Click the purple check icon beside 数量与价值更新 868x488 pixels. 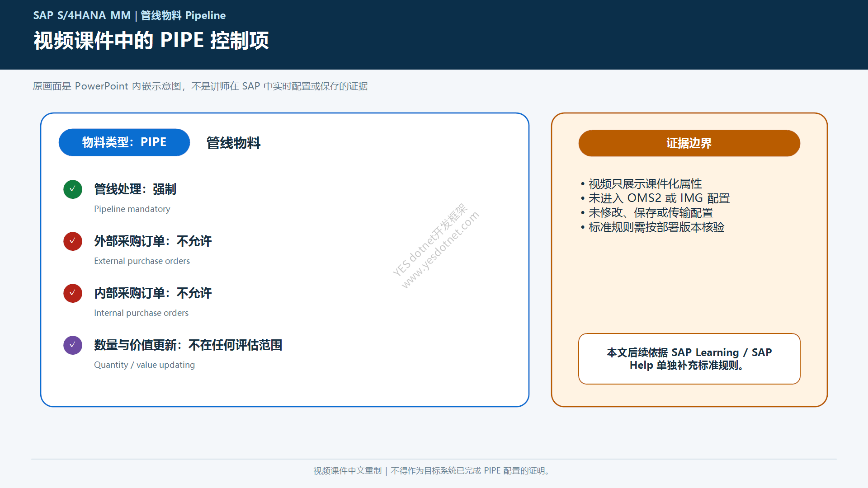(x=73, y=345)
